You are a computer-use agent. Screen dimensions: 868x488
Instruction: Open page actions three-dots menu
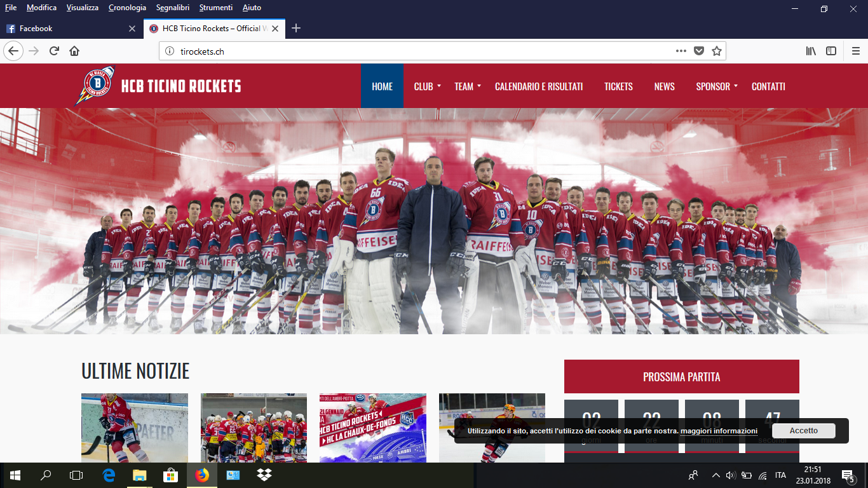681,51
